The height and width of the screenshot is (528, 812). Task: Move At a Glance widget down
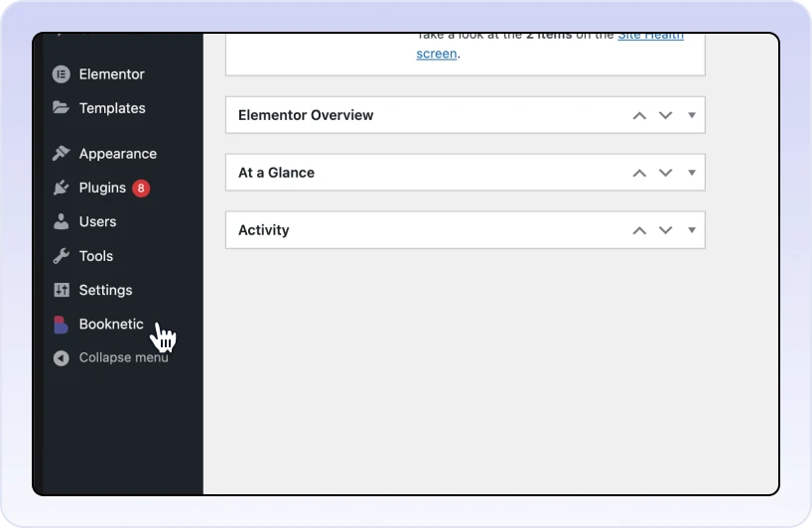(665, 173)
